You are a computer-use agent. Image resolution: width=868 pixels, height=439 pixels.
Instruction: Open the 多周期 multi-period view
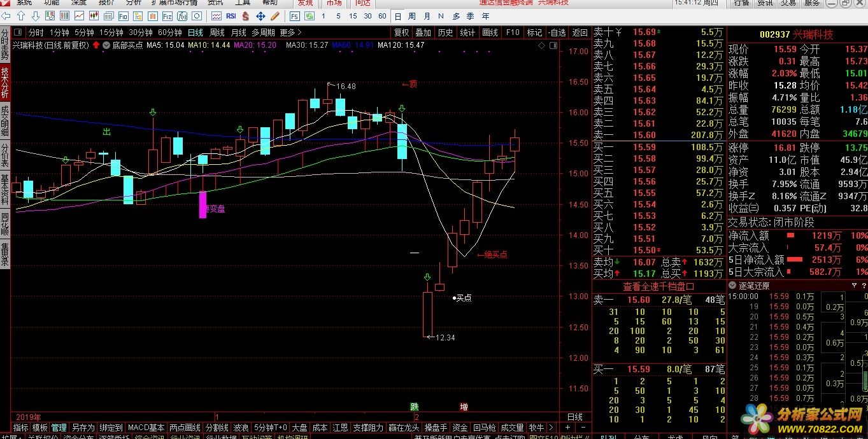pyautogui.click(x=263, y=32)
